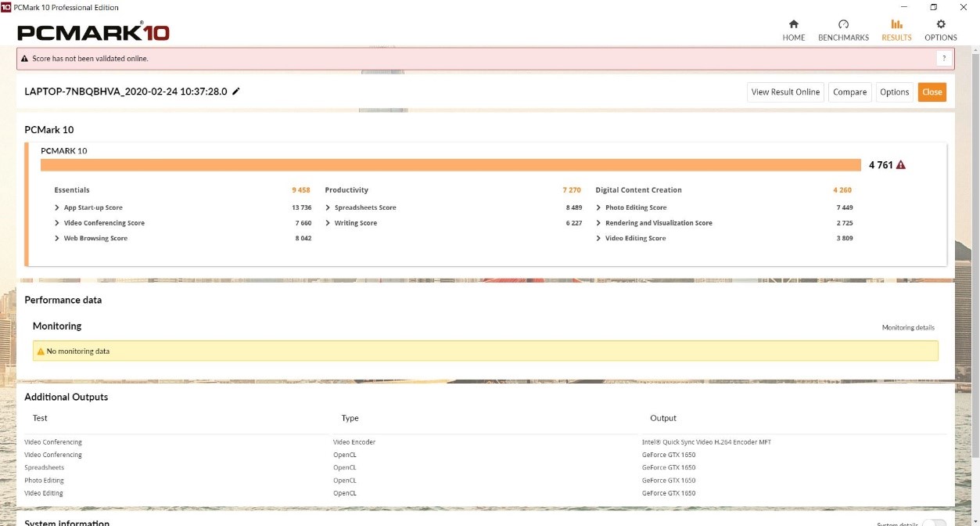The height and width of the screenshot is (526, 980).
Task: Close the result with the orange Close button
Action: (932, 92)
